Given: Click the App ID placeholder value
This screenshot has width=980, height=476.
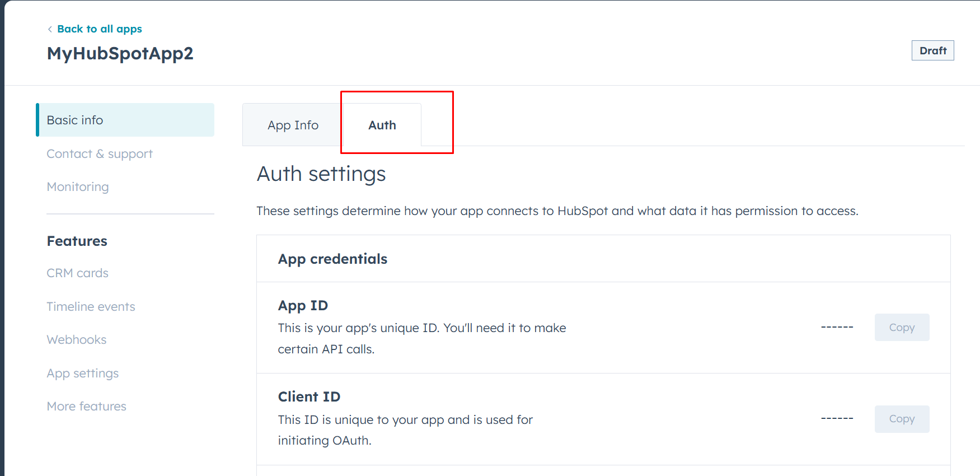Looking at the screenshot, I should 837,327.
